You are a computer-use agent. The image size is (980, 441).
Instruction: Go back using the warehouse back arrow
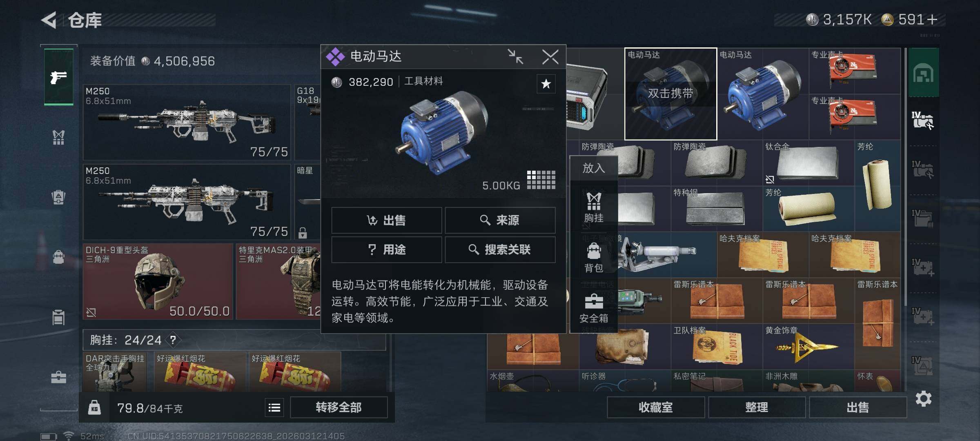pyautogui.click(x=49, y=20)
